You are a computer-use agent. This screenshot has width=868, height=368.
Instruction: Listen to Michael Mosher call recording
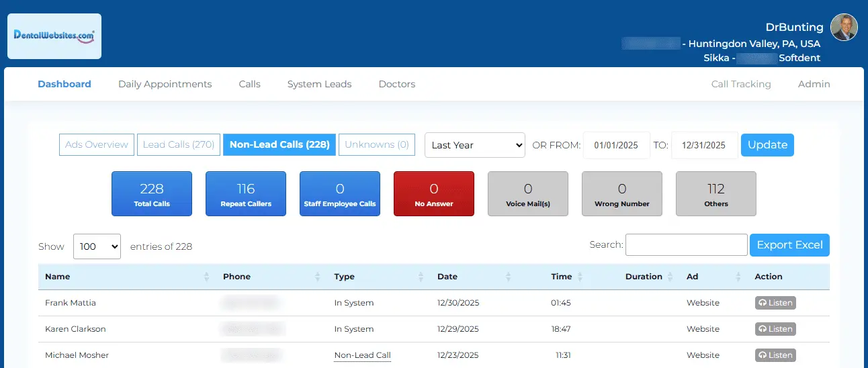[775, 355]
